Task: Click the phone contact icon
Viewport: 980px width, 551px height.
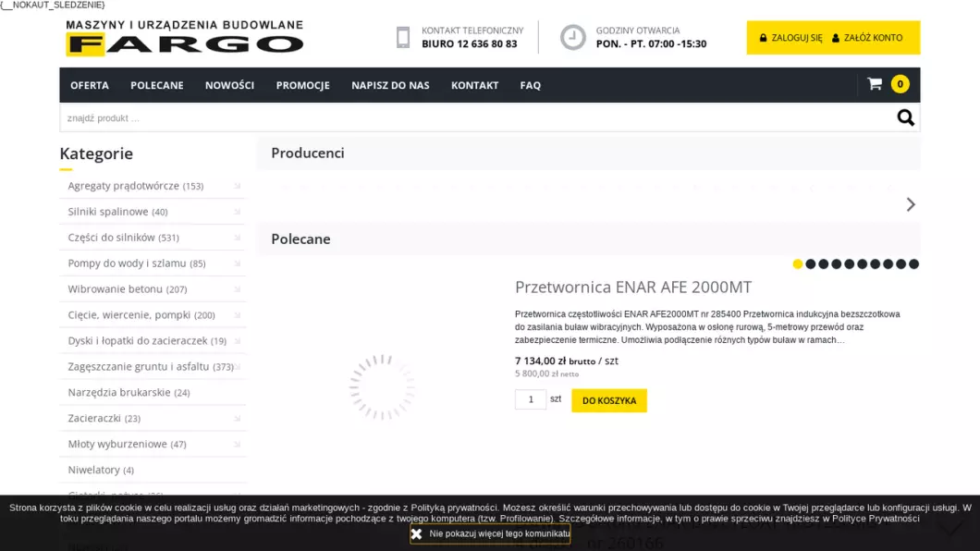Action: [403, 38]
